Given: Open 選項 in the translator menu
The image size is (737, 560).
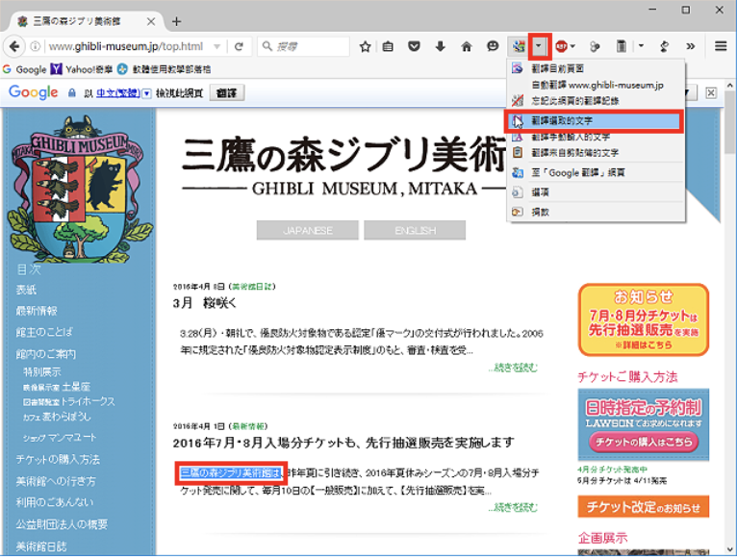Looking at the screenshot, I should [596, 192].
